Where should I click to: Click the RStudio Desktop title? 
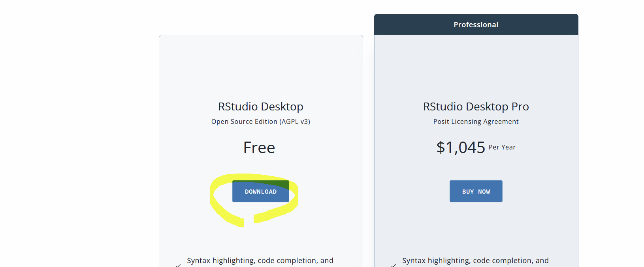click(261, 106)
